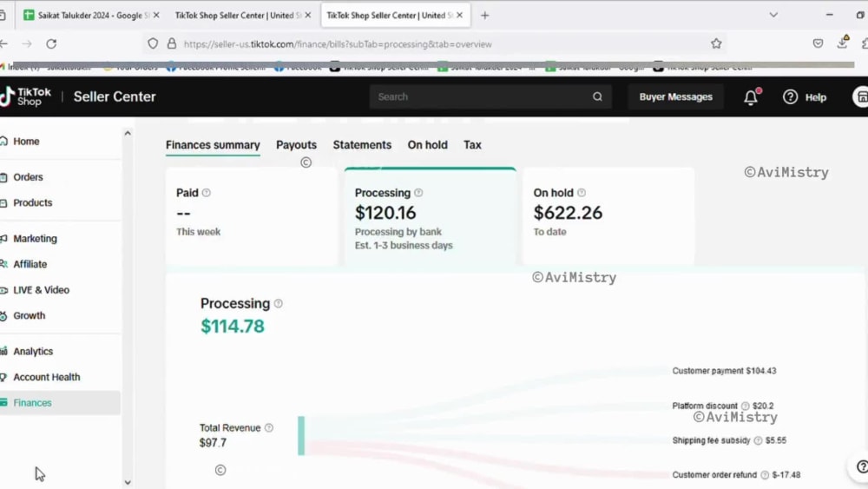Screen dimensions: 868x489
Task: Switch to the Payouts tab
Action: pyautogui.click(x=296, y=145)
